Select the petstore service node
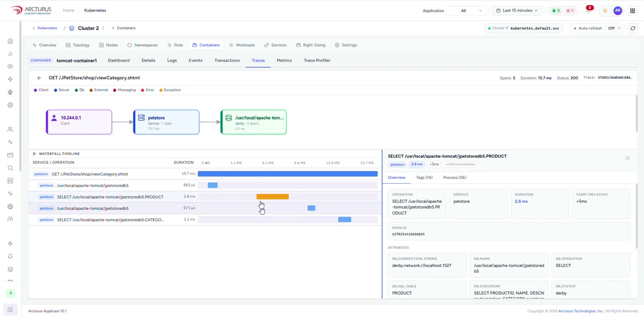 coord(166,122)
